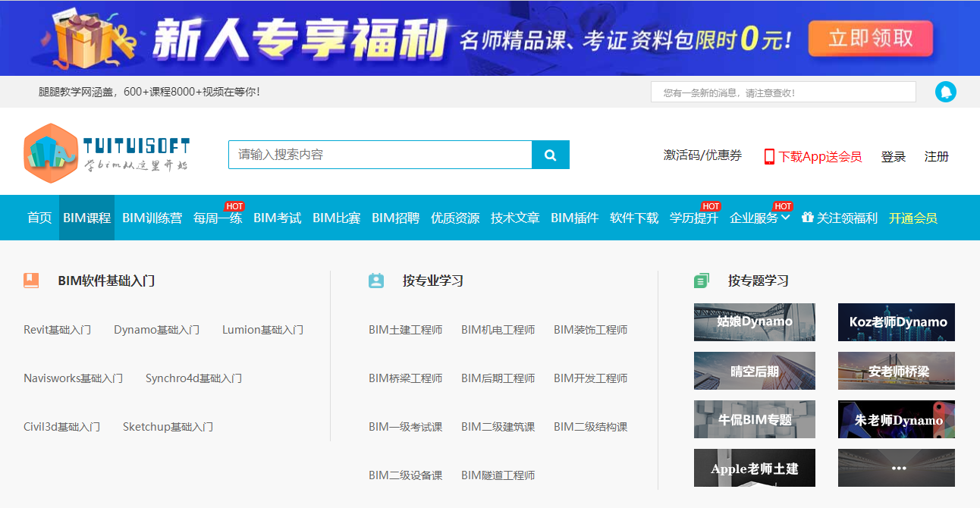Open 朱老师Dynamo topic thumbnail
The height and width of the screenshot is (508, 980).
coord(897,419)
